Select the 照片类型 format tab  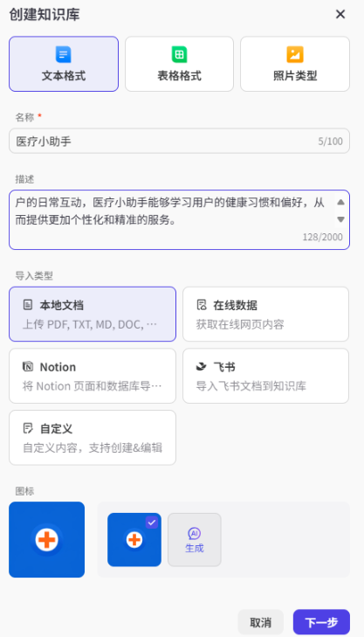point(295,64)
